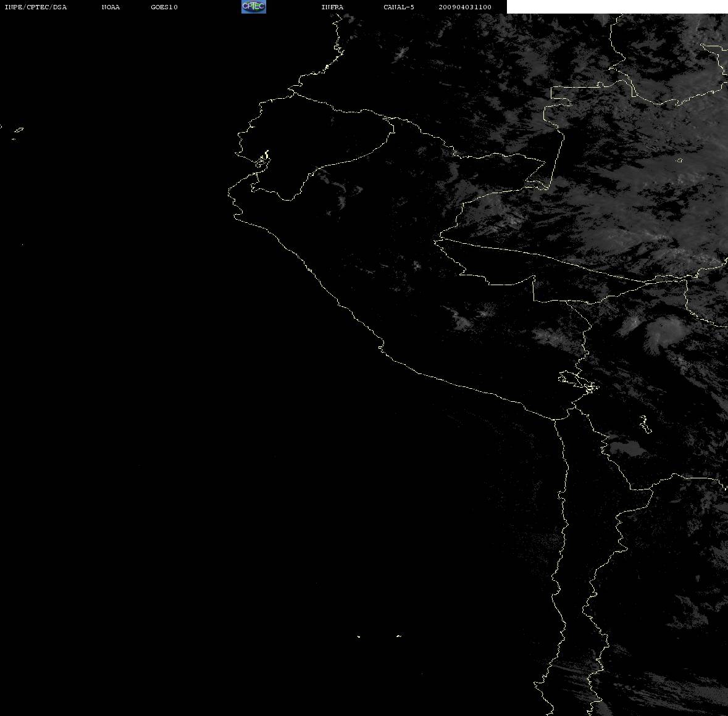Click the Colombia-Ecuador border at the coast
Image resolution: width=728 pixels, height=716 pixels.
click(293, 93)
